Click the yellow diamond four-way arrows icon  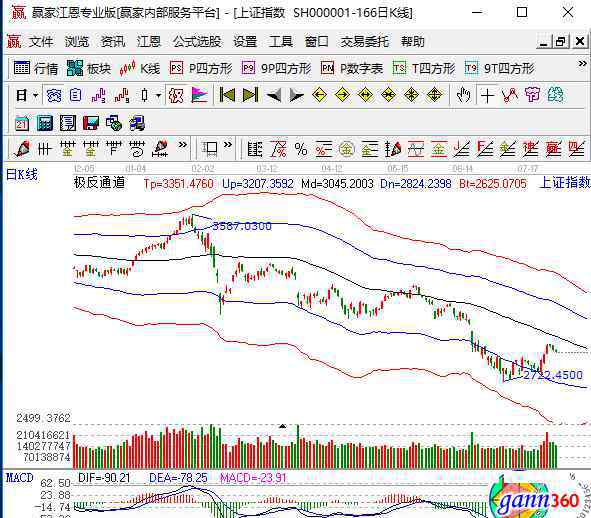(x=434, y=95)
